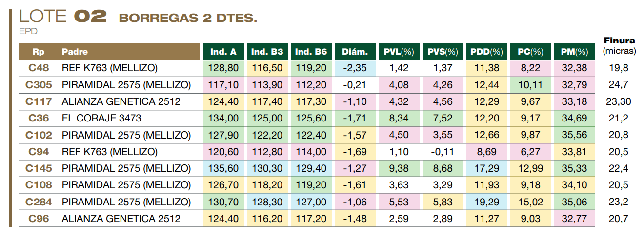Click the PVS(%) column header

tap(443, 52)
